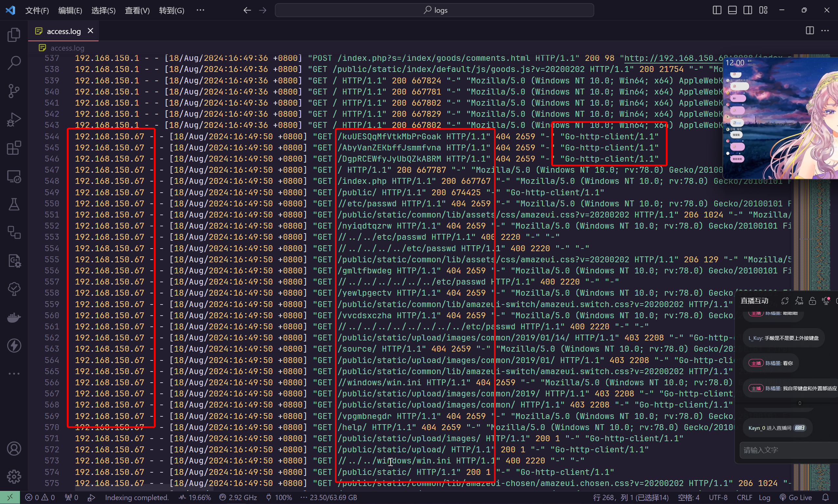Click Go Live in status bar

pos(796,497)
